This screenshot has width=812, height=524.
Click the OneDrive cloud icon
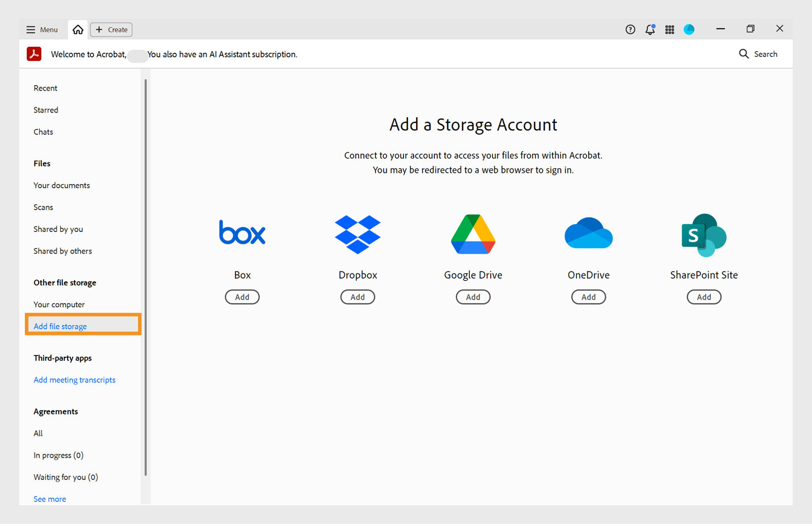point(588,233)
